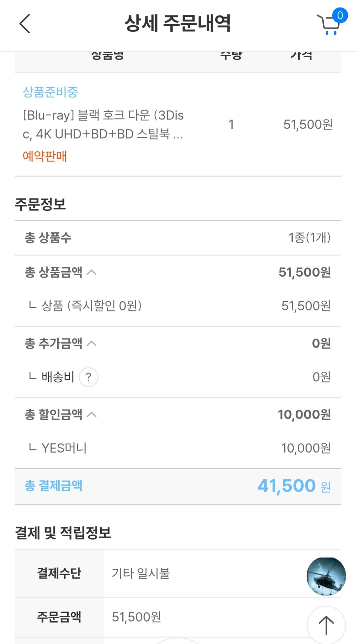Tap the 총 할인금액 row label
The image size is (356, 644).
(53, 415)
